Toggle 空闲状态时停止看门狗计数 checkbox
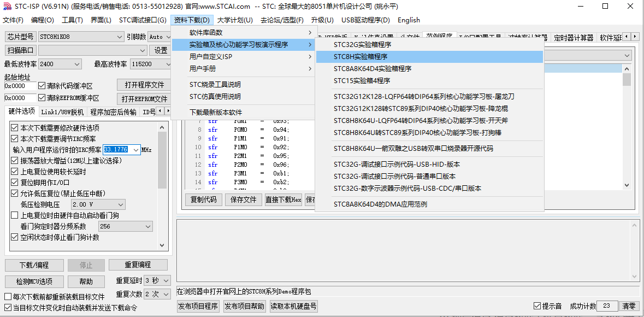 14,237
